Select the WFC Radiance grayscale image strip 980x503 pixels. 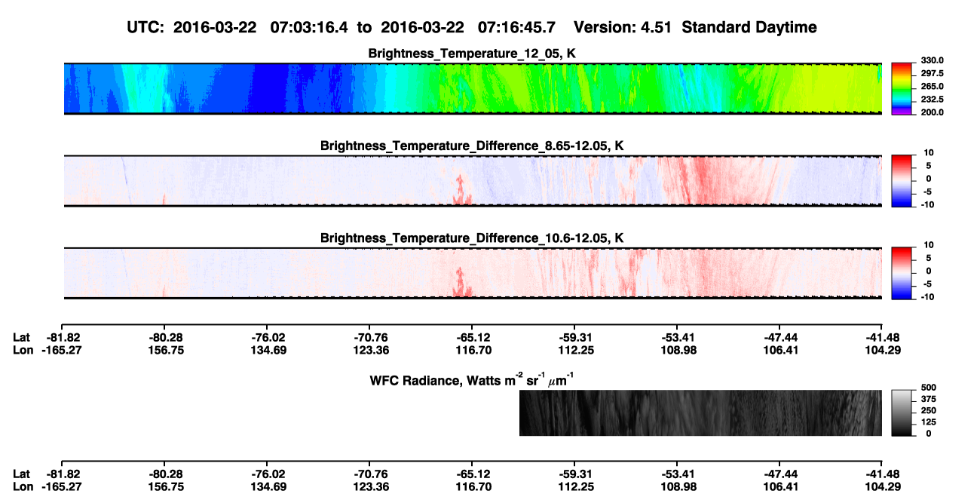pyautogui.click(x=700, y=413)
